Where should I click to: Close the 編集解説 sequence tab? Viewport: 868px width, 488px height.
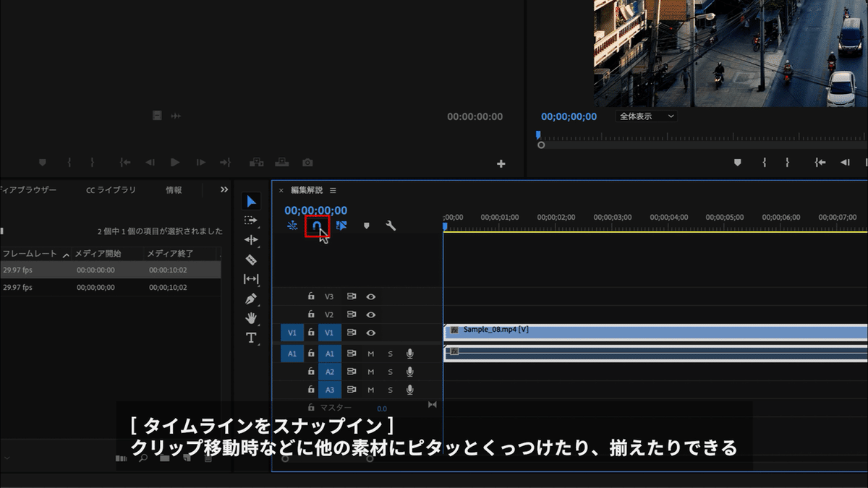281,191
